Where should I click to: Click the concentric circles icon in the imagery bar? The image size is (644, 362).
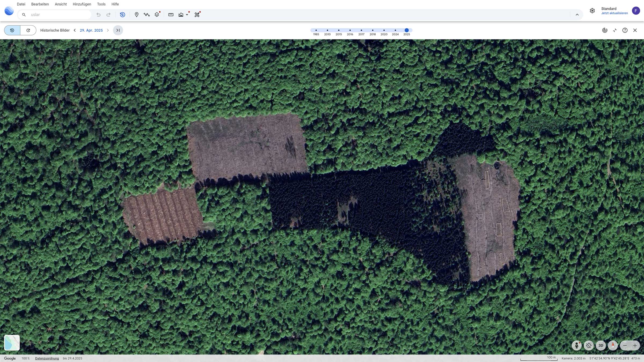605,30
